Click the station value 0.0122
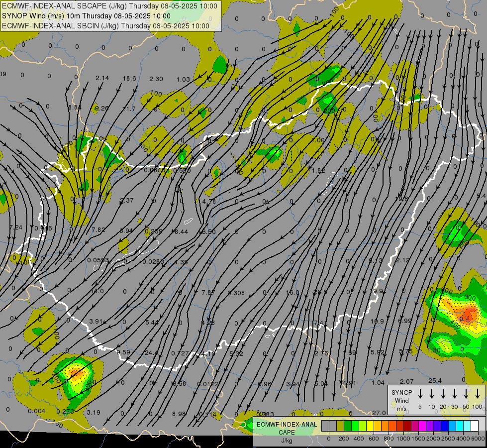This screenshot has height=448, width=487. point(208,384)
